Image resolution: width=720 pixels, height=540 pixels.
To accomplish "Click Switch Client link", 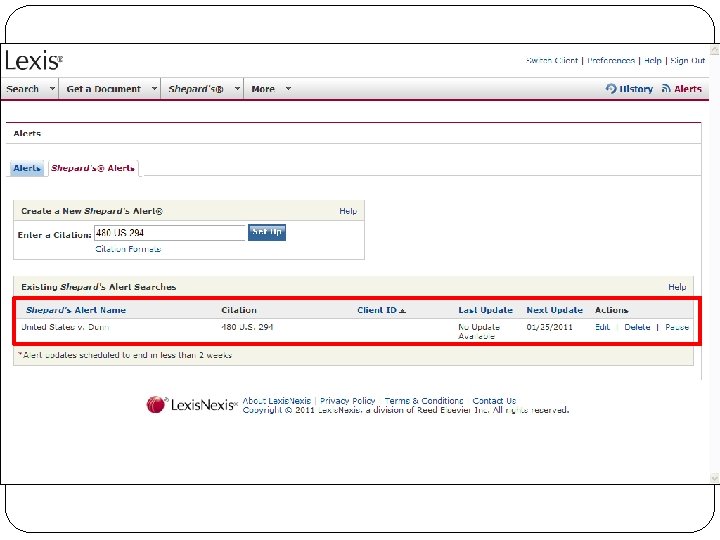I will coord(552,60).
